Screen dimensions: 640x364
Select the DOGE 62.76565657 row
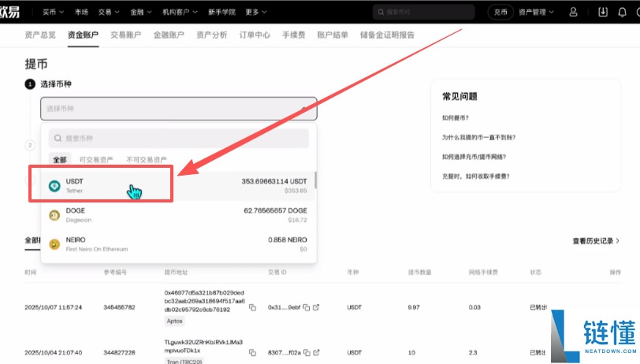[x=179, y=215]
